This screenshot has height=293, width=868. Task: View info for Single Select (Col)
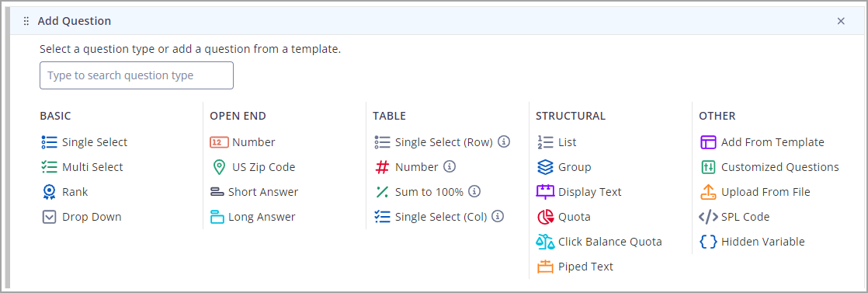498,217
